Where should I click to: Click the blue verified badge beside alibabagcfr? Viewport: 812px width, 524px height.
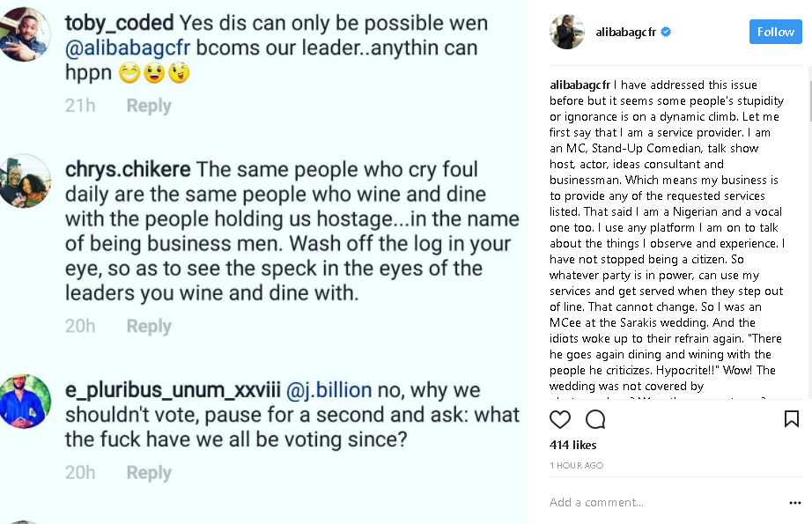tap(666, 32)
